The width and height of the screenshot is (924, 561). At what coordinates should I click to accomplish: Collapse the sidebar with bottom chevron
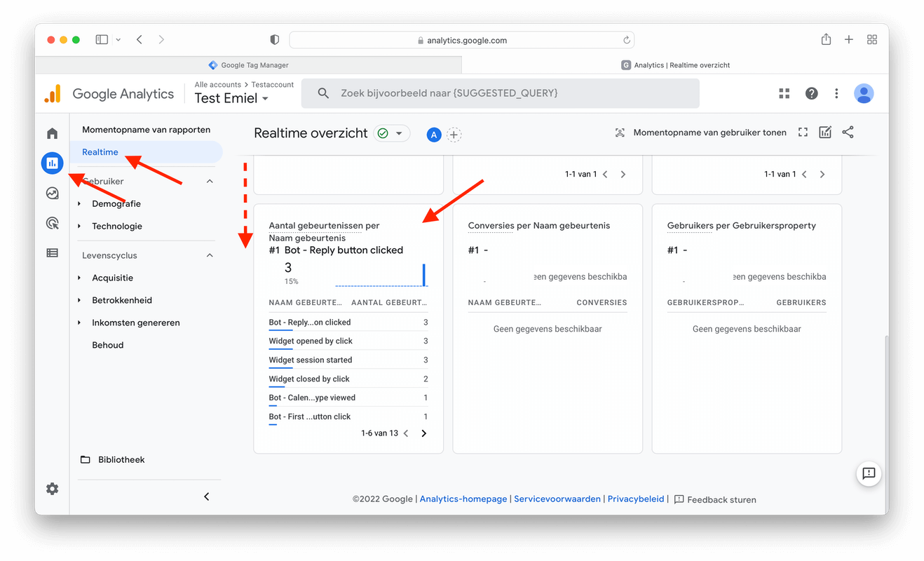206,496
